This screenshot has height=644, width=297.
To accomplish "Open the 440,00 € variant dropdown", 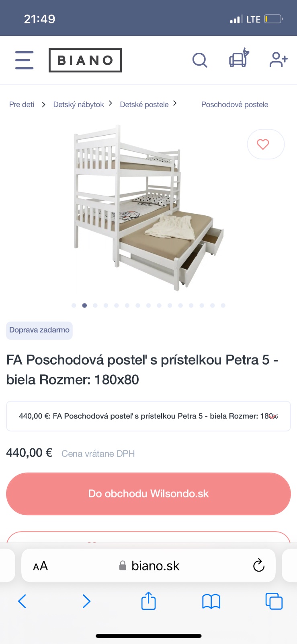I will pos(148,416).
